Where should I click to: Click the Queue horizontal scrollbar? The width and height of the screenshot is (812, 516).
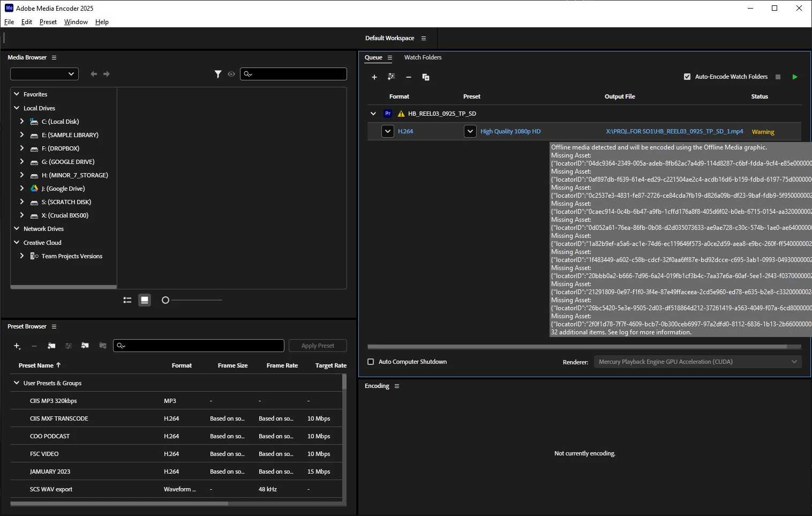(577, 347)
